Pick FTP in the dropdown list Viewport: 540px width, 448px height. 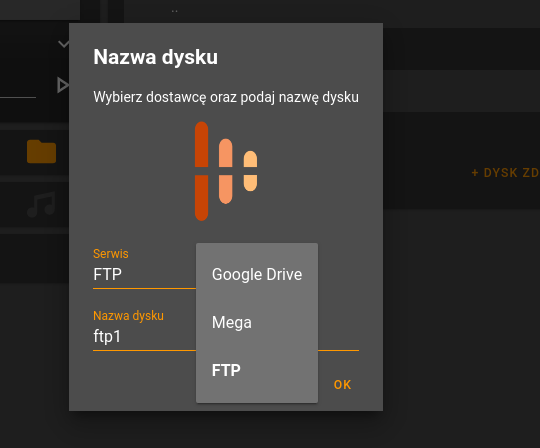tap(257, 371)
